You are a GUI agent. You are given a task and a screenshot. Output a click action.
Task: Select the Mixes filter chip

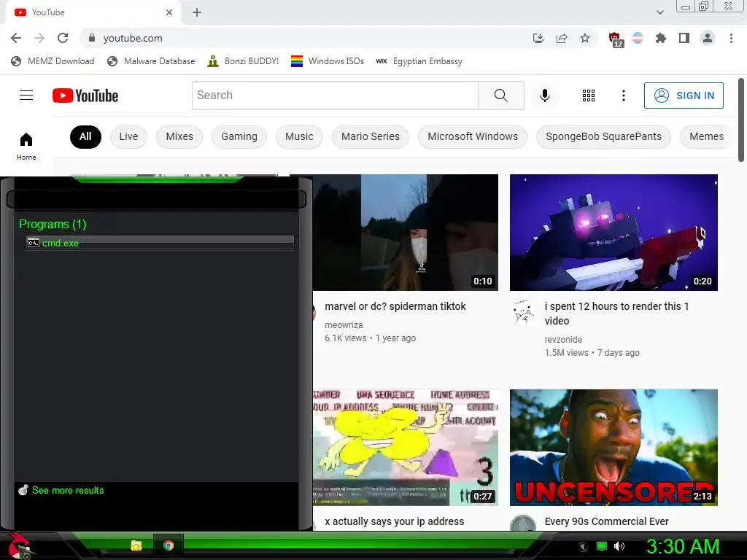point(179,136)
